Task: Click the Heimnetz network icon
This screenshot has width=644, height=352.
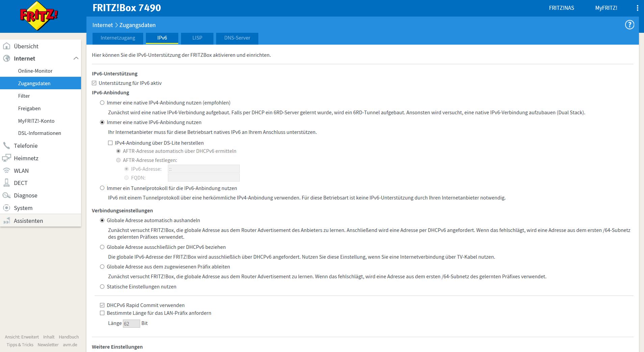Action: 6,158
